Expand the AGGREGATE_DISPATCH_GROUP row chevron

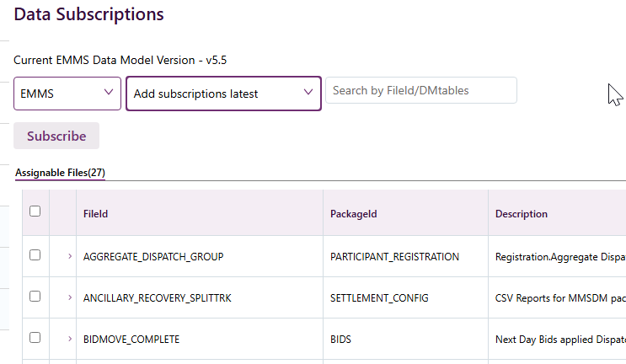(70, 256)
